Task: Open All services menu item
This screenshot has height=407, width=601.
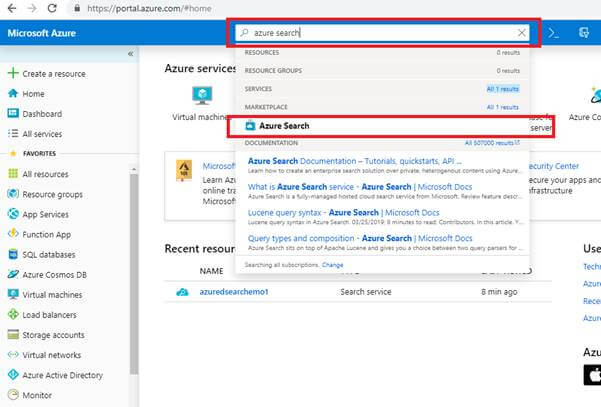Action: pos(42,134)
